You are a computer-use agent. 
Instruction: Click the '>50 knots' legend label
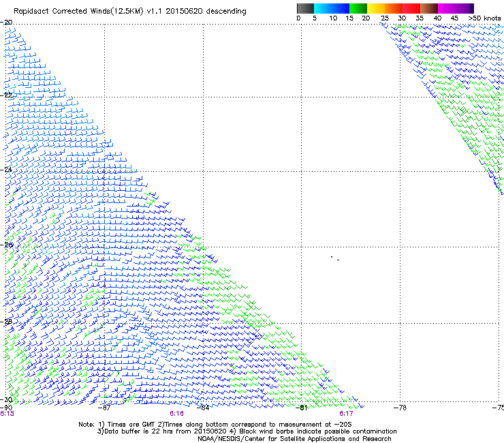(x=484, y=18)
